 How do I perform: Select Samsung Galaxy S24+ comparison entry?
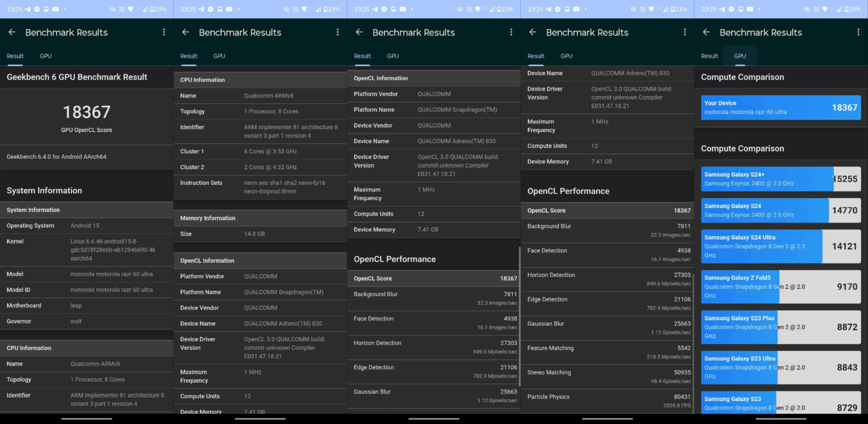pyautogui.click(x=781, y=179)
